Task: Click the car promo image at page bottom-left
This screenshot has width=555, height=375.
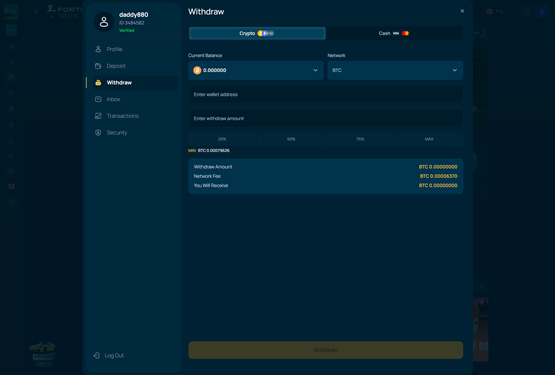Action: coord(43,353)
